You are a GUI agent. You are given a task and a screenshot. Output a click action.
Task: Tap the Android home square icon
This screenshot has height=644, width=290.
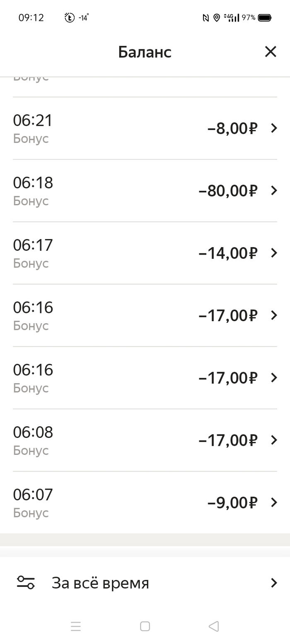pos(145,626)
